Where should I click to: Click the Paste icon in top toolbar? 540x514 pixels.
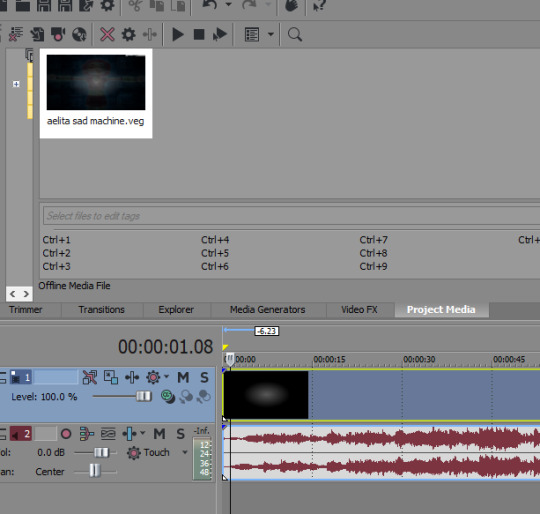click(x=178, y=5)
